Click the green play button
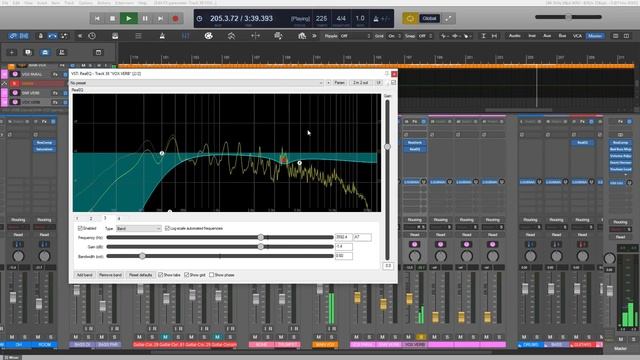 tap(129, 18)
